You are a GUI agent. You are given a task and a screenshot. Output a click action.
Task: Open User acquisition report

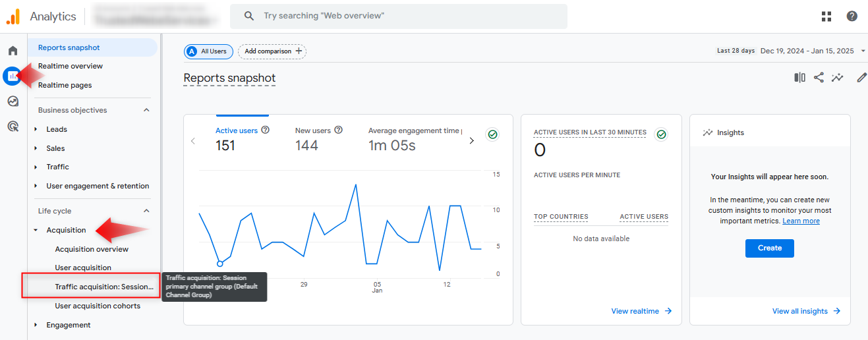coord(83,268)
